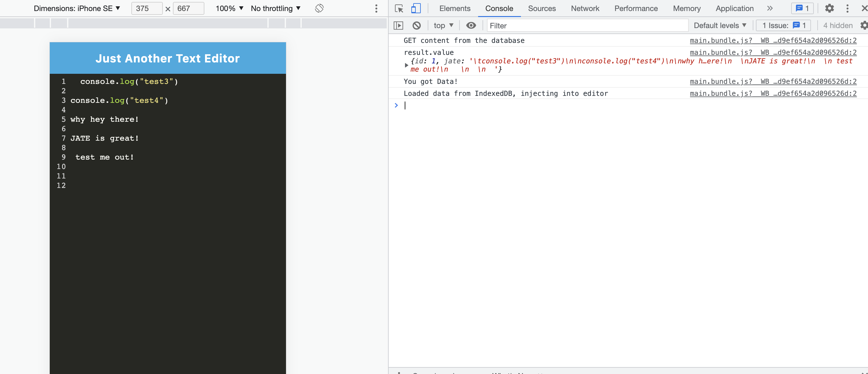This screenshot has height=374, width=868.
Task: Switch to the Sources tab
Action: (541, 9)
